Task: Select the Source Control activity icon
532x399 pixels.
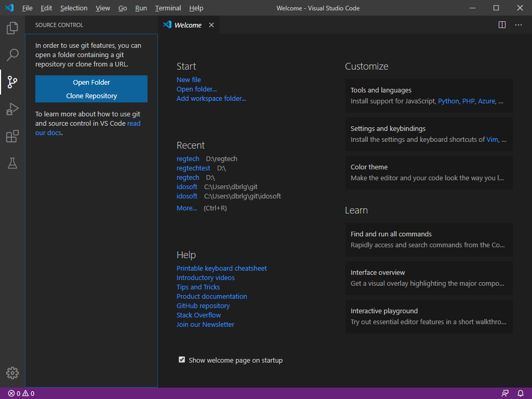Action: pyautogui.click(x=12, y=82)
